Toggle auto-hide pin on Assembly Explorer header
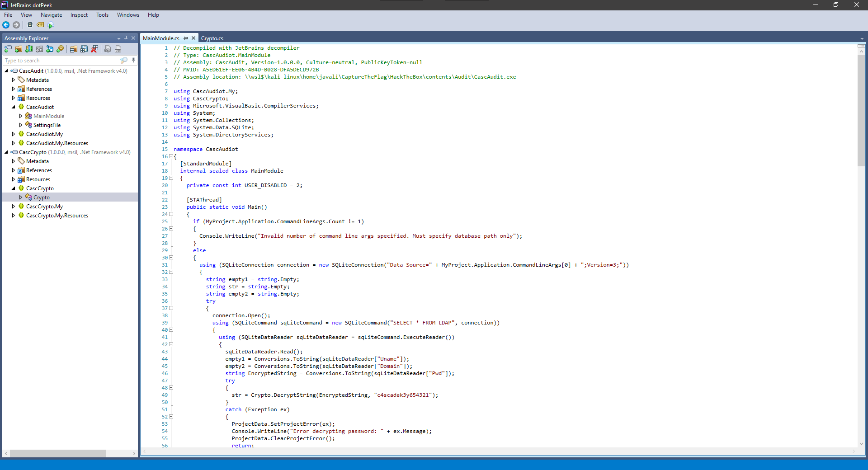Screen dimensions: 868x470 [126, 38]
